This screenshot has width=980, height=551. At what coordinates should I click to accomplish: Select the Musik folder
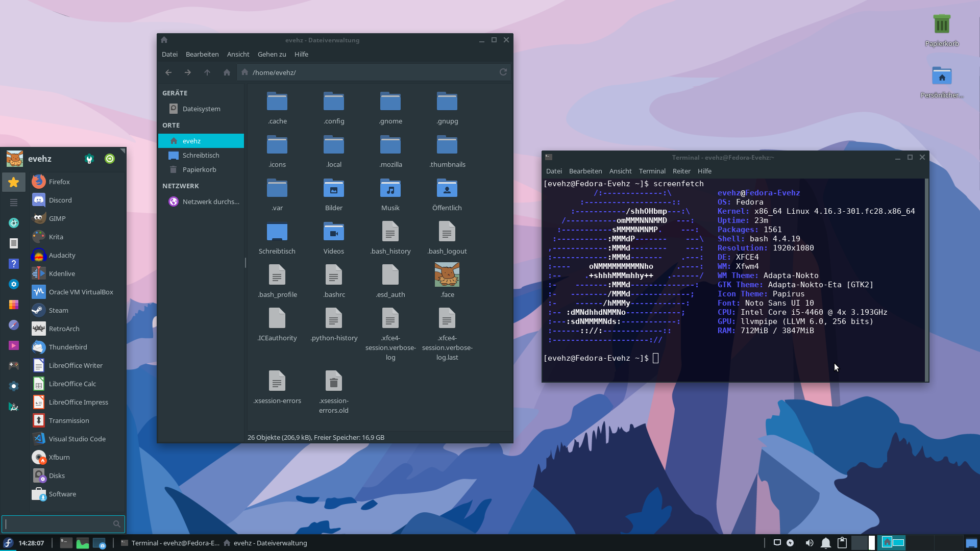coord(390,194)
